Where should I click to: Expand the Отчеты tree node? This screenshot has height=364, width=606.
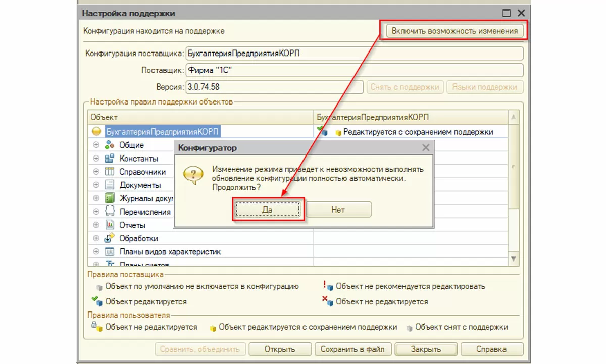tap(96, 225)
